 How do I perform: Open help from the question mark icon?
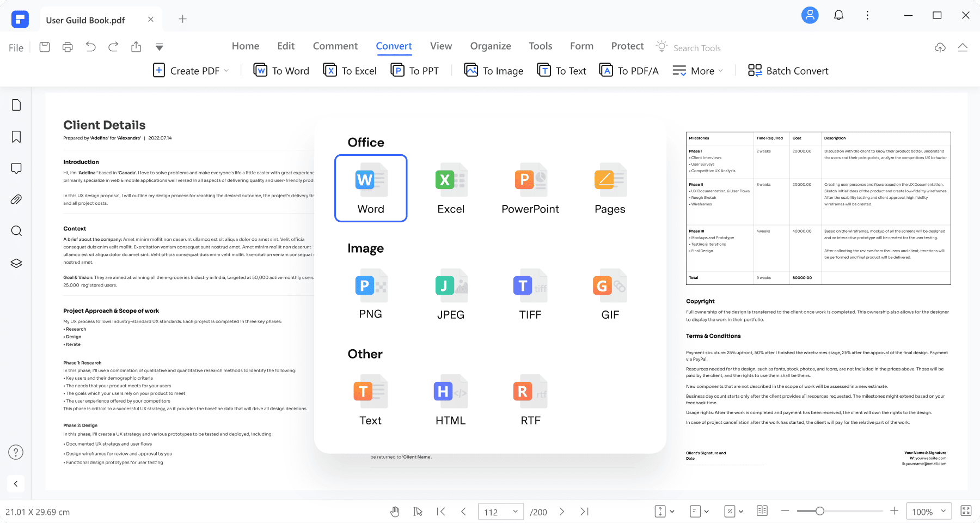pos(16,452)
